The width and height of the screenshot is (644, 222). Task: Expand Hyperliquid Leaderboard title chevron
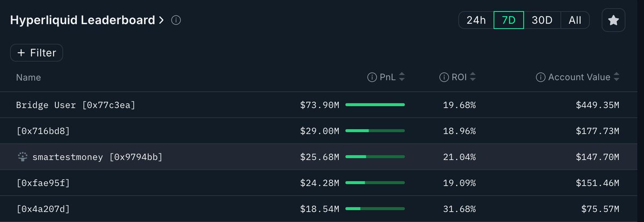pyautogui.click(x=161, y=21)
